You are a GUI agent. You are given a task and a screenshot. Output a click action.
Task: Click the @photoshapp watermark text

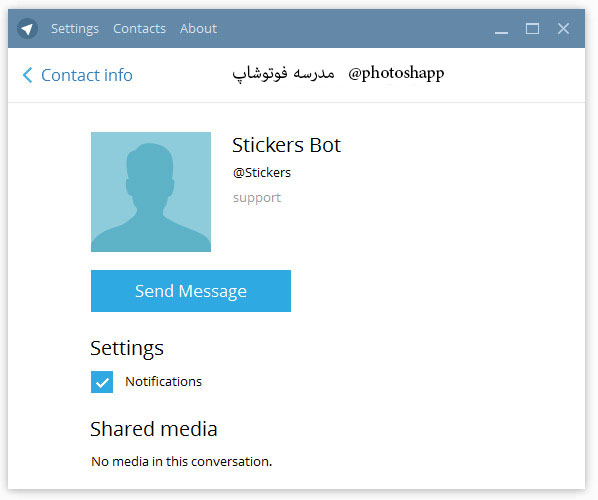pos(396,73)
